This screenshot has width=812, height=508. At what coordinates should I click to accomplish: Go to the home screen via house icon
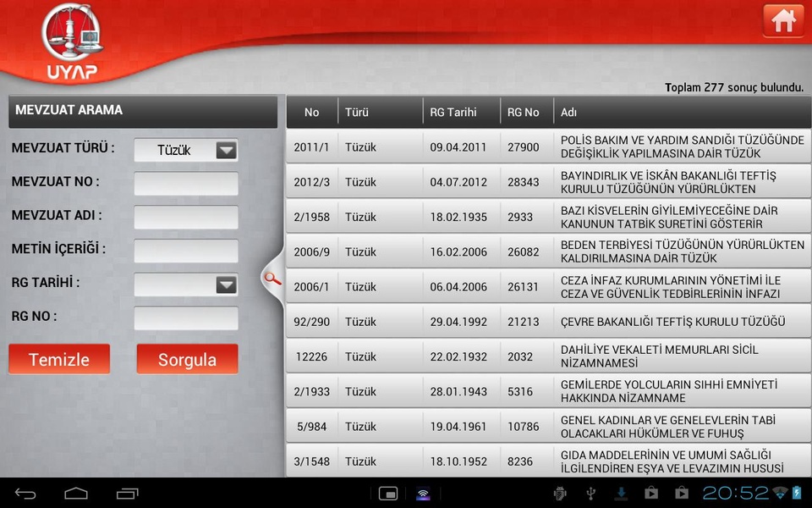(x=783, y=20)
